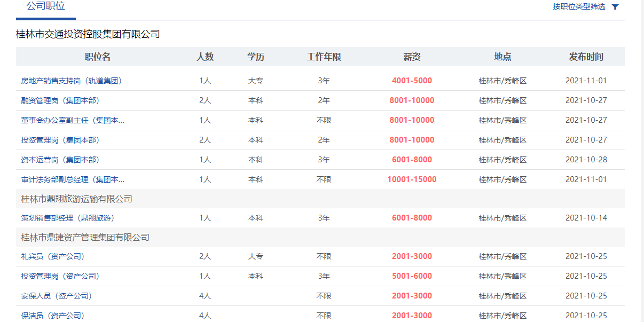Image resolution: width=644 pixels, height=322 pixels.
Task: Click 不限 in 董事会办公室副主任 row
Action: tap(324, 120)
